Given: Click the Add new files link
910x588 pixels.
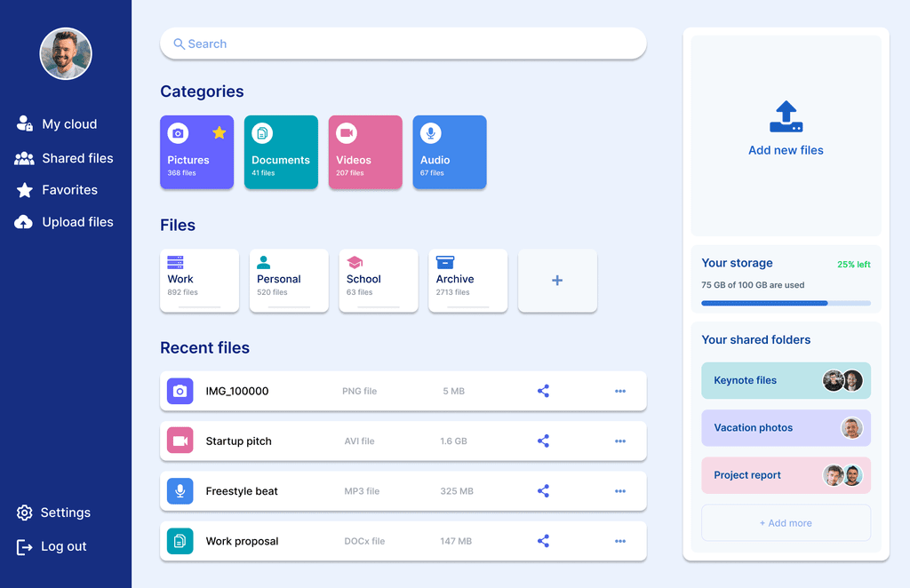Looking at the screenshot, I should click(x=786, y=150).
